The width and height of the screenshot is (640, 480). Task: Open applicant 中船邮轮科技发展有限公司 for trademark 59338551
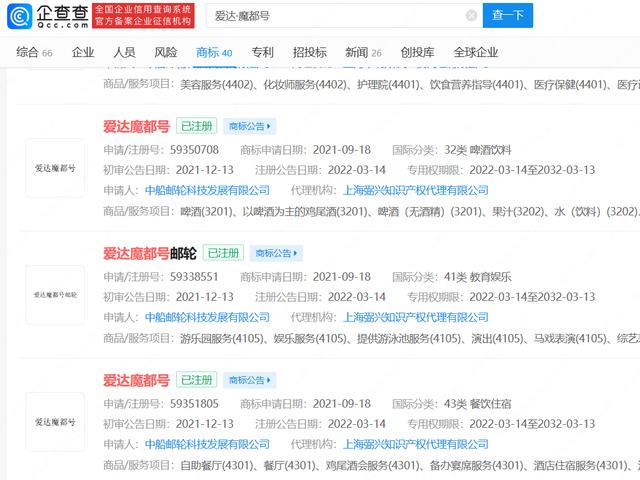click(x=207, y=317)
